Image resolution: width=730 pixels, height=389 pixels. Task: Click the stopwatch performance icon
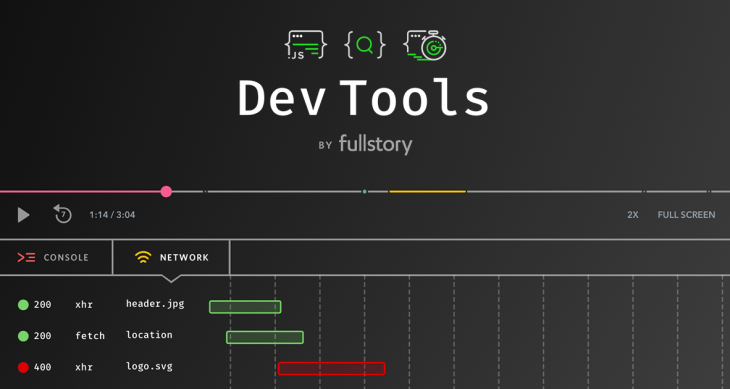point(425,45)
